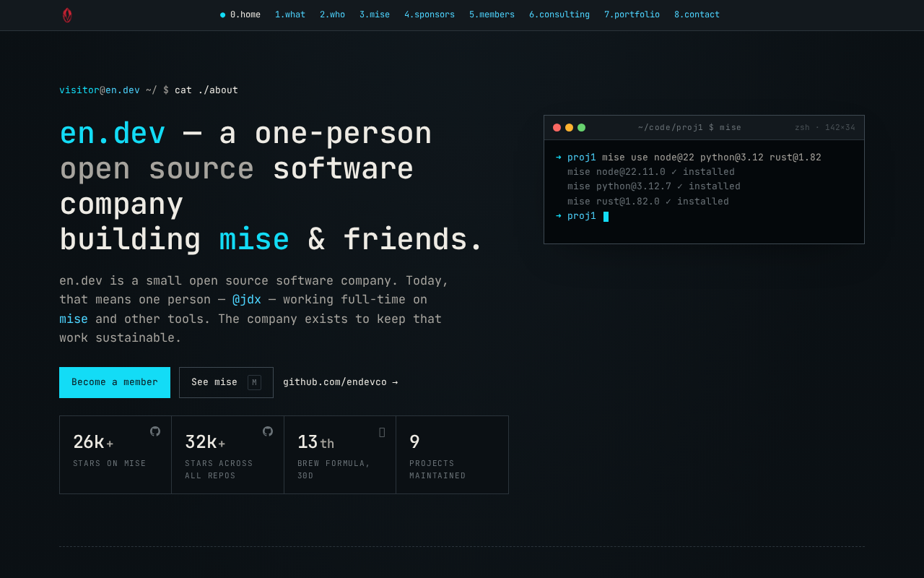Click the red dot in the terminal window

pyautogui.click(x=557, y=127)
